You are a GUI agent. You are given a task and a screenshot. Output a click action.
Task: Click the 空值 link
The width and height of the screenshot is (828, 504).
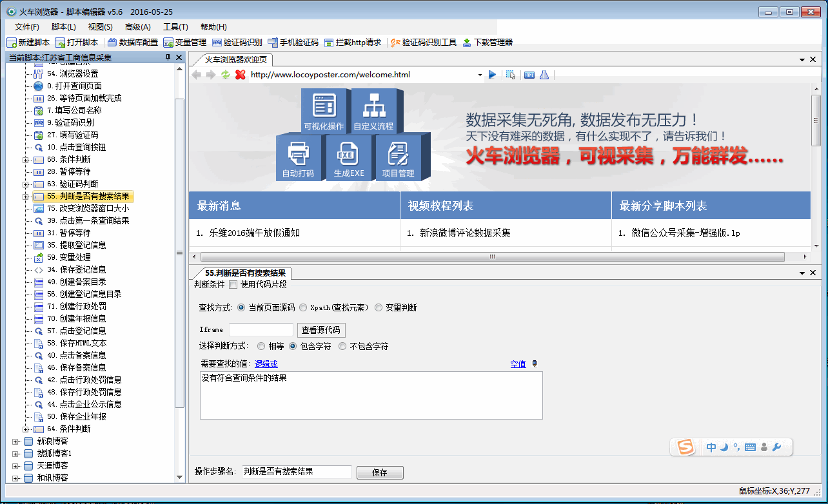pos(518,364)
